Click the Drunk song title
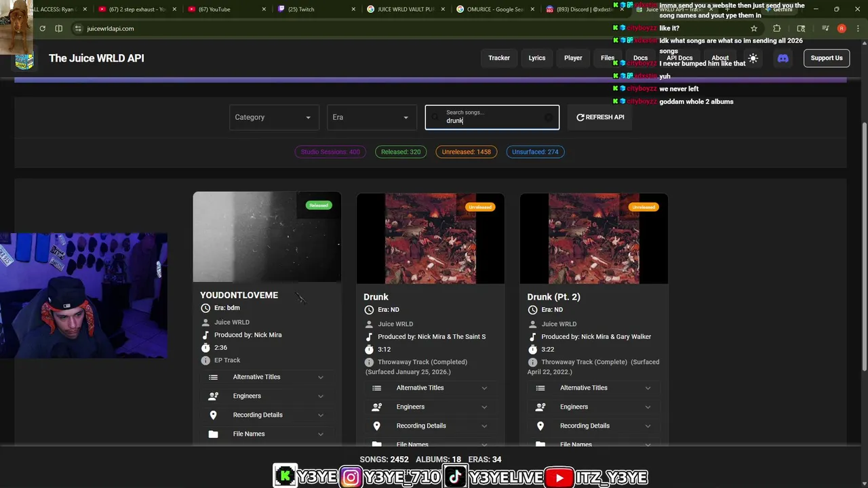The width and height of the screenshot is (868, 488). click(x=376, y=297)
